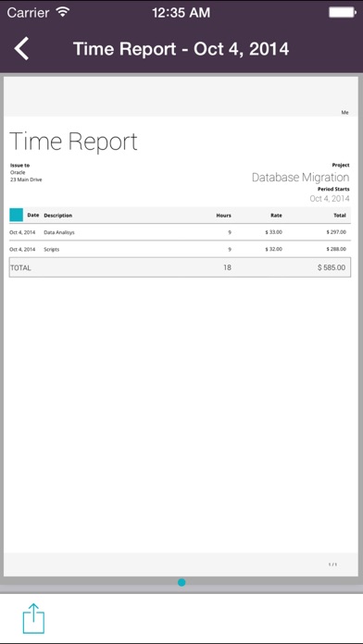
Task: Click the 'TOTAL' row label
Action: point(20,267)
